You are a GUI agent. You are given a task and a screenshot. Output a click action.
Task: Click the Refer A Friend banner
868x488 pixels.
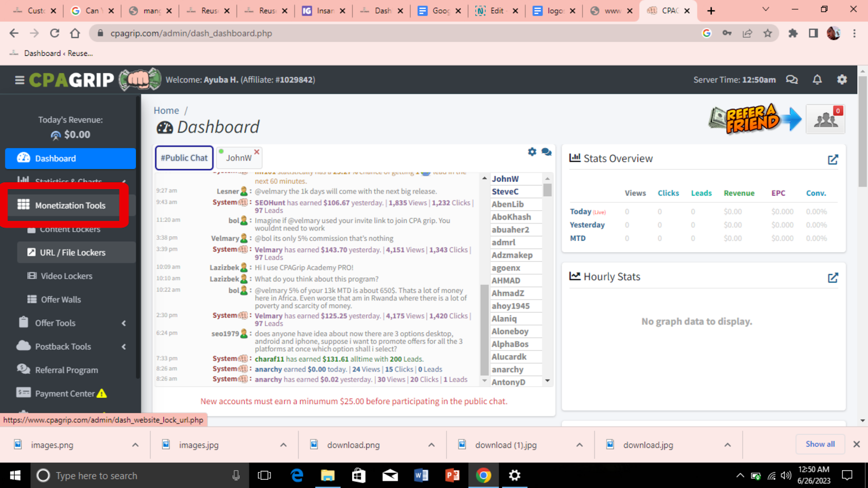pyautogui.click(x=755, y=119)
